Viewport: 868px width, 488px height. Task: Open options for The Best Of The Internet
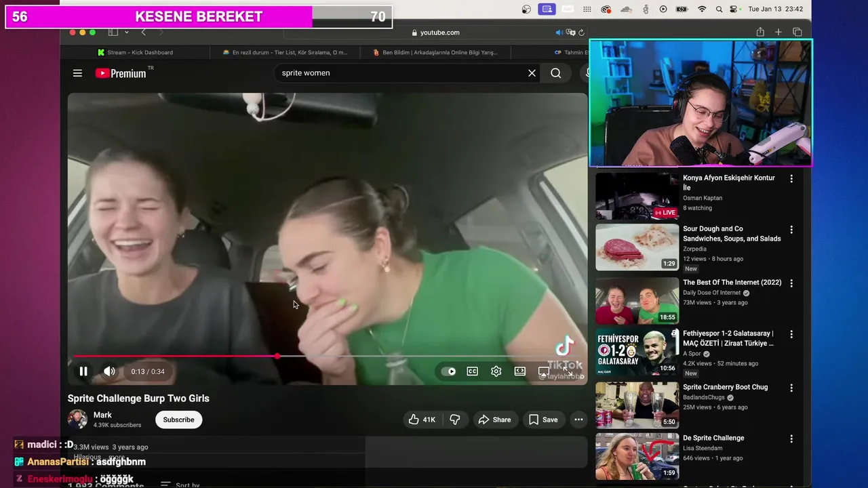coord(791,283)
